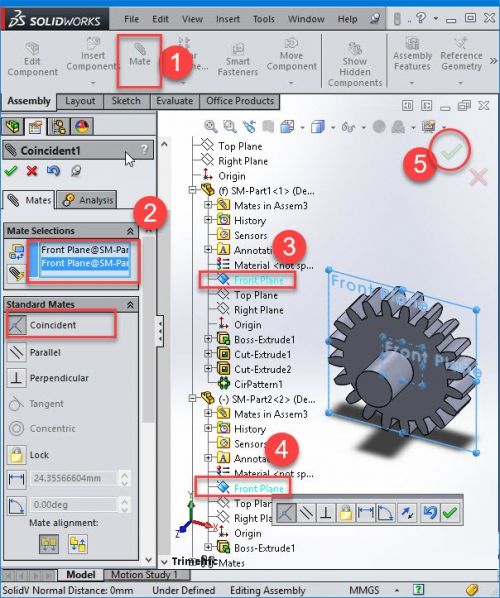The width and height of the screenshot is (500, 598).
Task: Switch to the FeatureManager design tree tab icon
Action: (13, 126)
